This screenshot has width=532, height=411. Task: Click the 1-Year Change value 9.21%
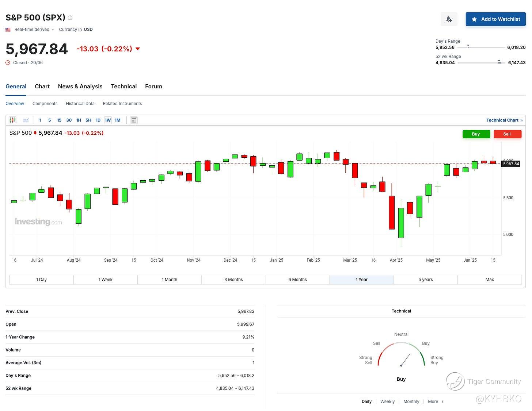pos(248,337)
